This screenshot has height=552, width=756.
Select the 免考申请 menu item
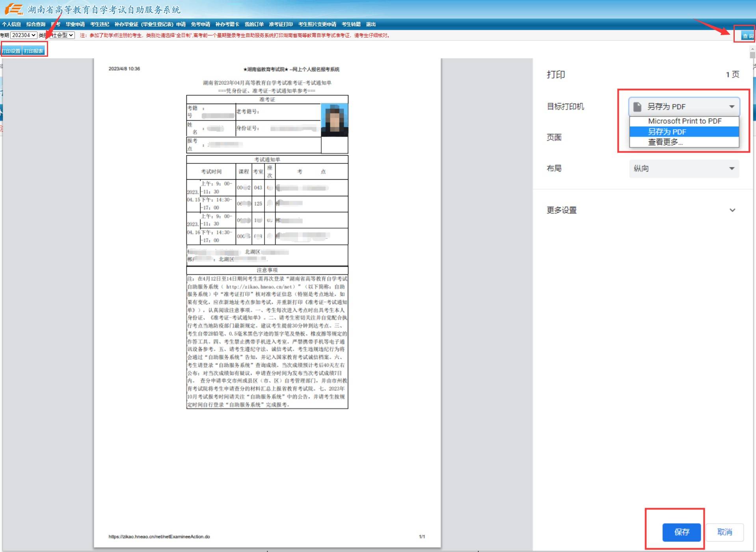click(201, 24)
